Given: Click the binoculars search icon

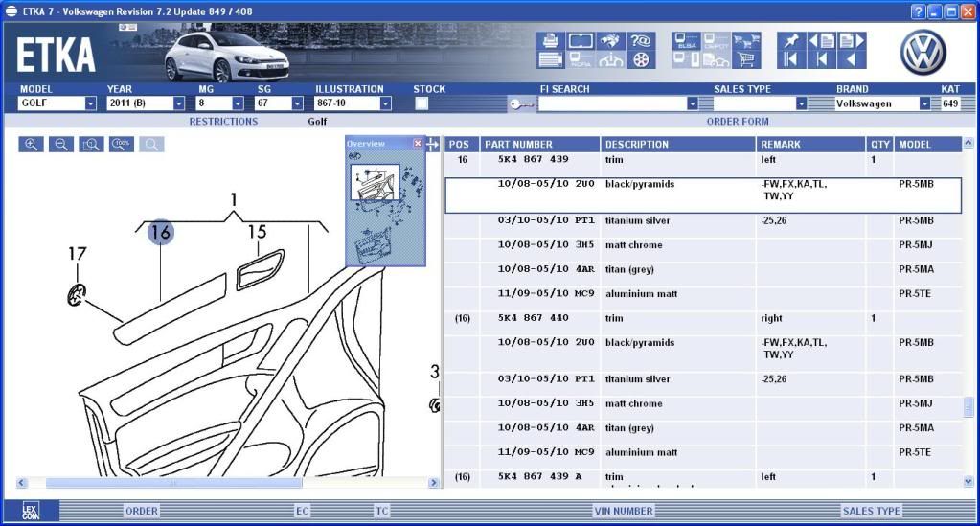Looking at the screenshot, I should [x=610, y=41].
